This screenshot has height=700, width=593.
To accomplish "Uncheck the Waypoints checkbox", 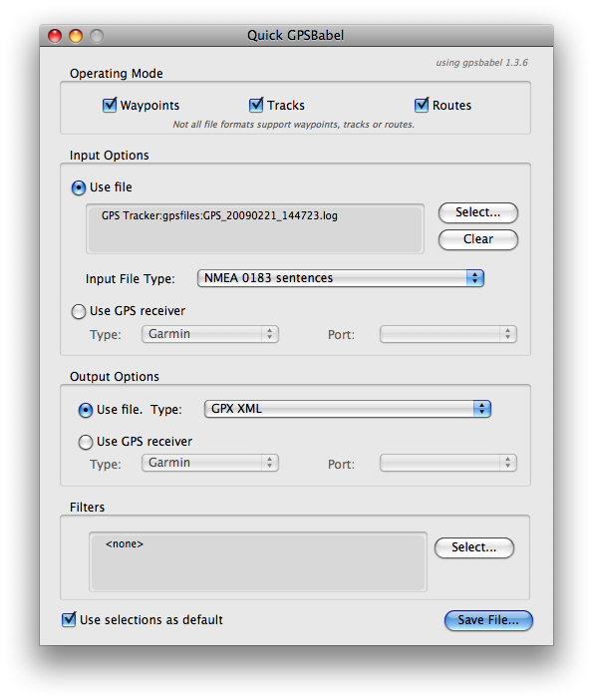I will click(x=110, y=106).
